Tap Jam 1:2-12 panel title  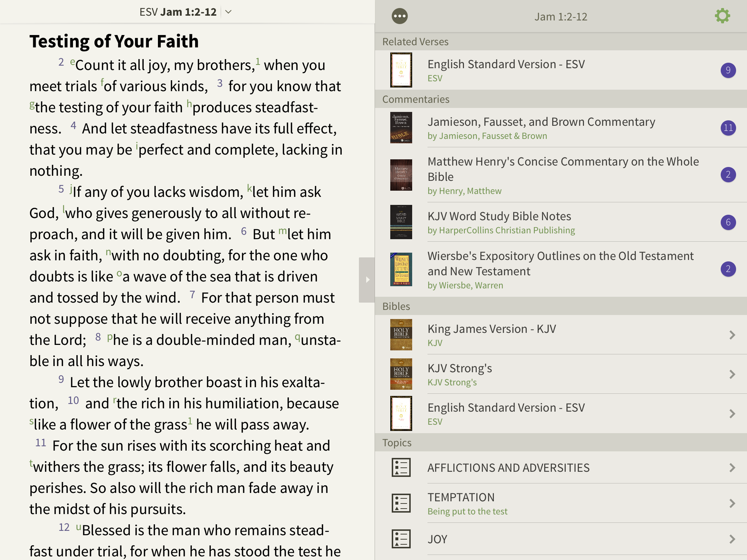click(561, 17)
